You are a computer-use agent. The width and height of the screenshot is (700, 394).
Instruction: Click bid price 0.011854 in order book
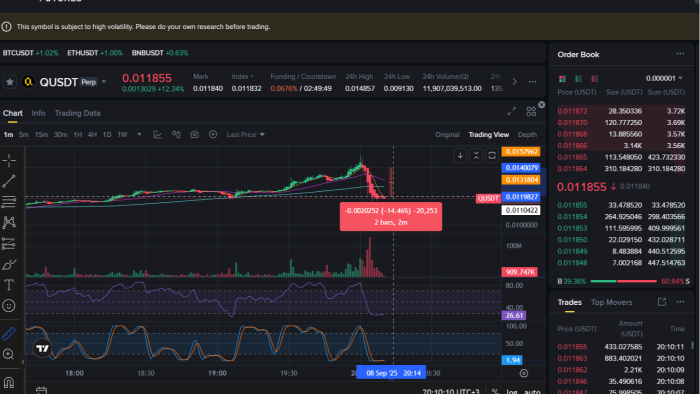pyautogui.click(x=572, y=217)
